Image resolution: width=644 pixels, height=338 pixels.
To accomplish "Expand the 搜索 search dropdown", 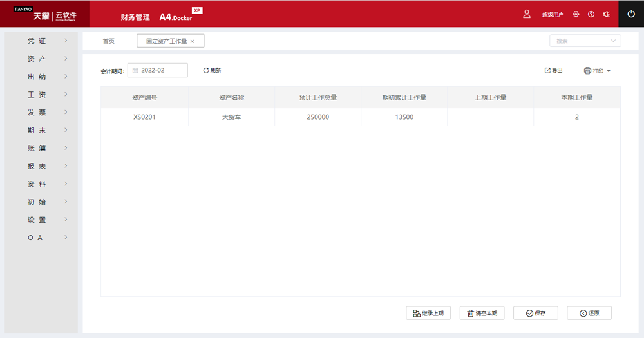I will 612,41.
